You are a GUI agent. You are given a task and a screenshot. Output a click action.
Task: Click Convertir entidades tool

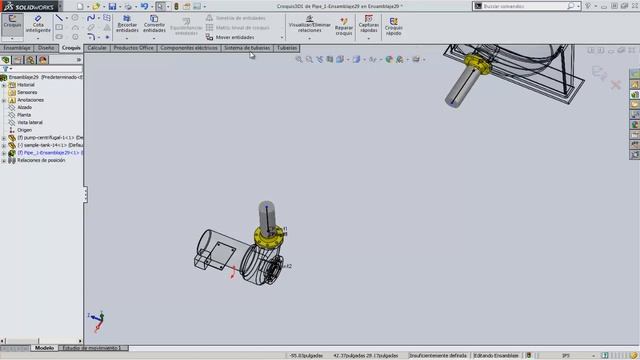[x=154, y=24]
